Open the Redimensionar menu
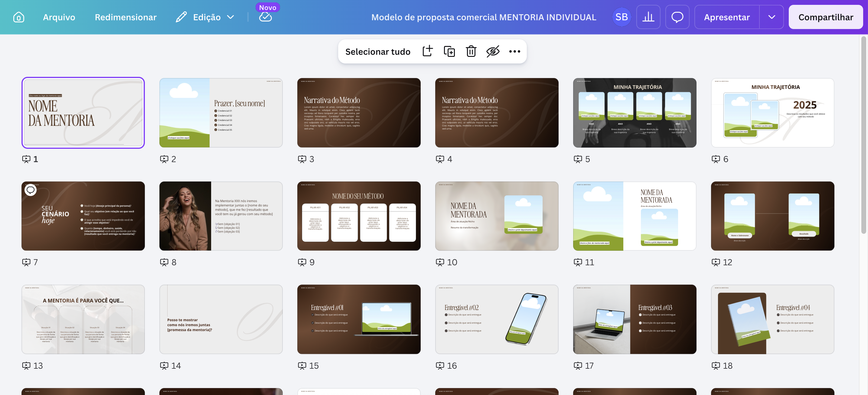 126,17
